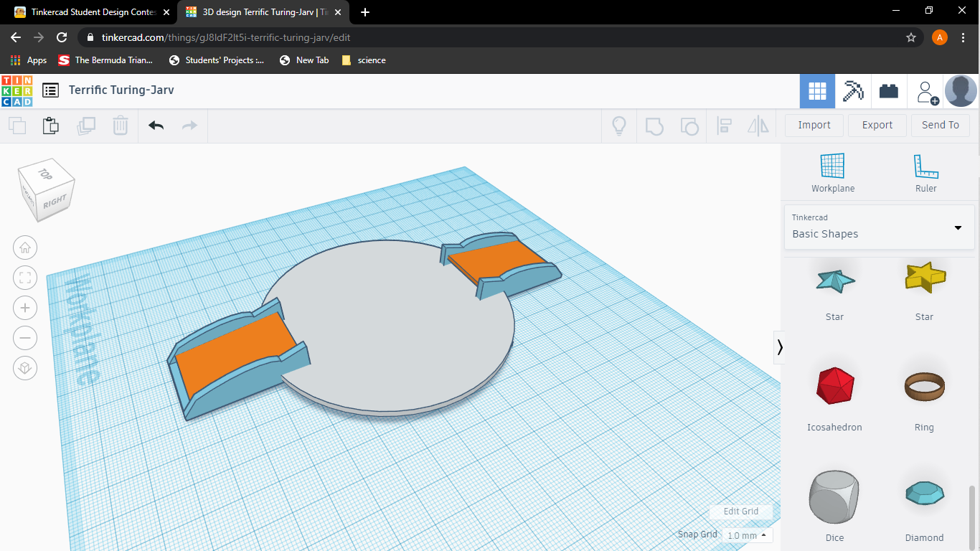The image size is (980, 551).
Task: Open the Apps bookmarks shortcut
Action: (29, 60)
